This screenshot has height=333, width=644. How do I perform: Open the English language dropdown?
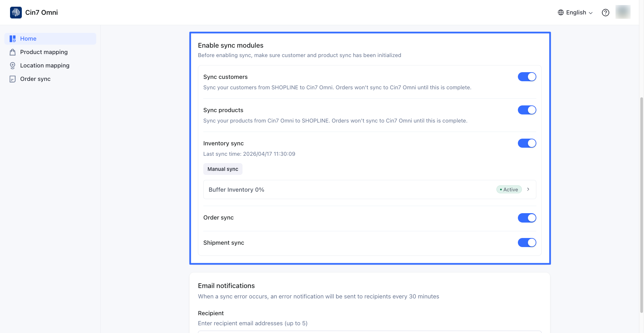[576, 12]
